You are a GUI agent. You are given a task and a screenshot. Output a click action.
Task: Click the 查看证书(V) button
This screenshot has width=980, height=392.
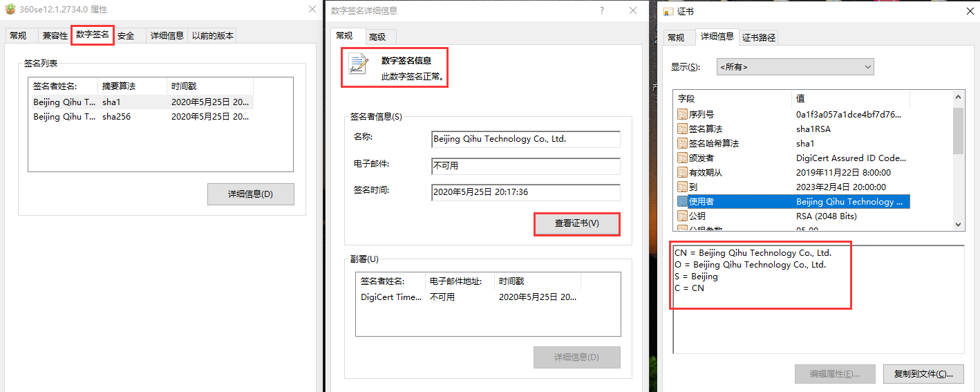(576, 223)
